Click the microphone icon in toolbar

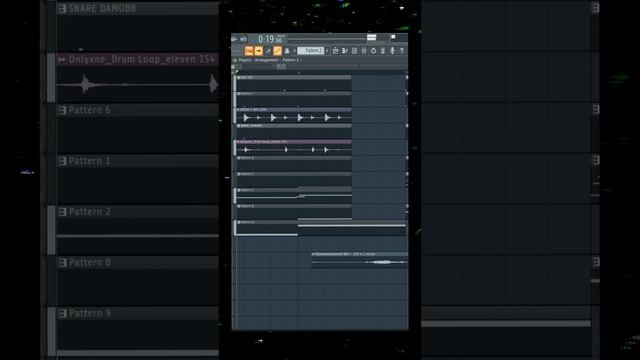pos(392,51)
